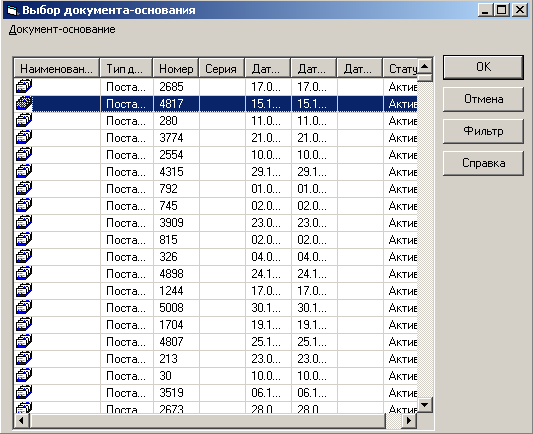Image resolution: width=533 pixels, height=434 pixels.
Task: Confirm selection with the OK button
Action: tap(483, 67)
